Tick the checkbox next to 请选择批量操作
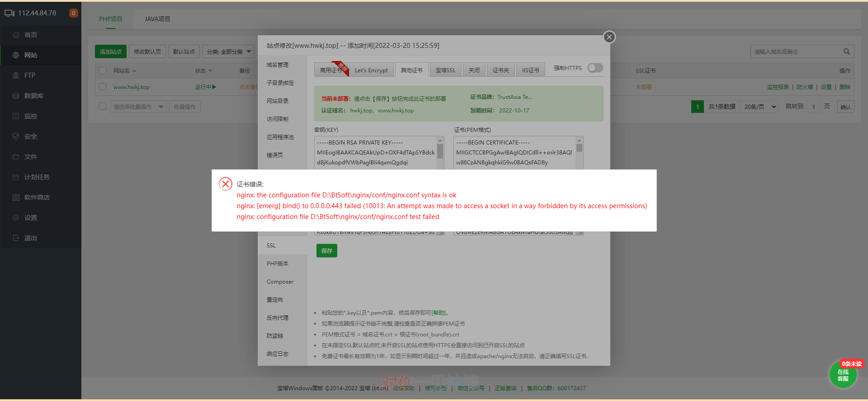The width and height of the screenshot is (868, 401). pos(103,106)
